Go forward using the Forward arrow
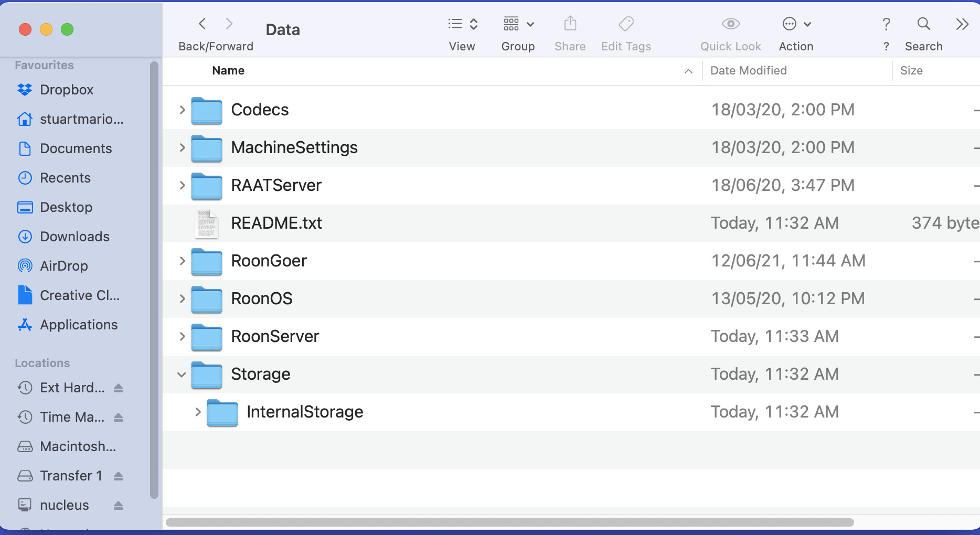Image resolution: width=980 pixels, height=535 pixels. pos(229,24)
